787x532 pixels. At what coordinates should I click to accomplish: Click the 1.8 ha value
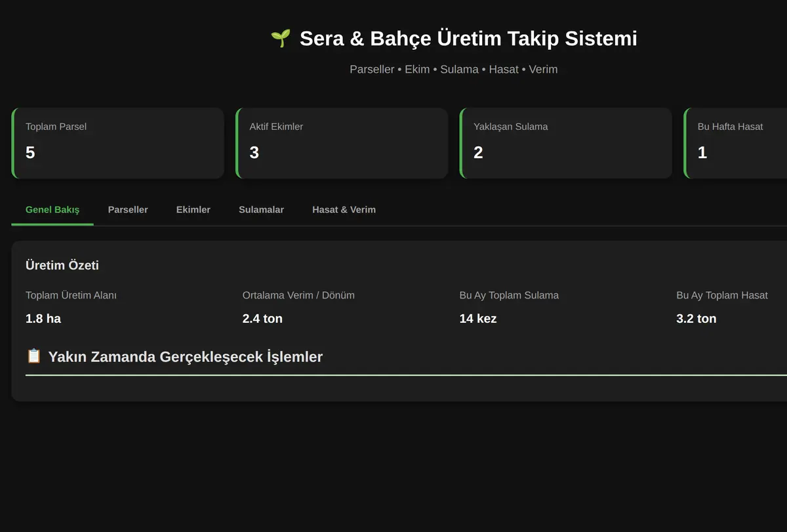click(x=43, y=319)
